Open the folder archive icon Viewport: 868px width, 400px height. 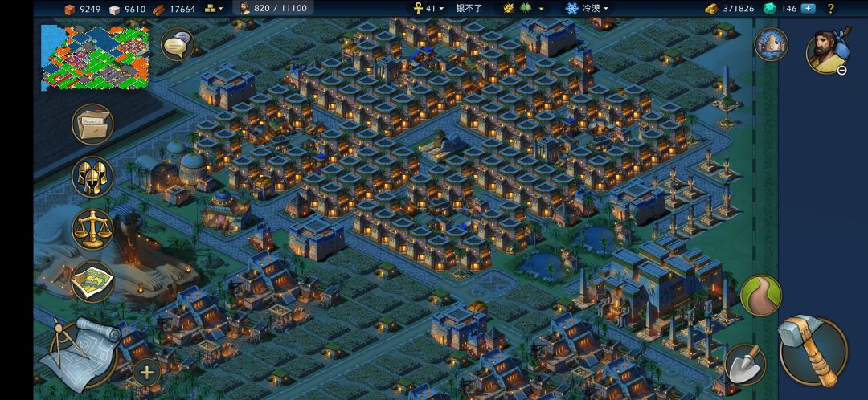click(92, 124)
